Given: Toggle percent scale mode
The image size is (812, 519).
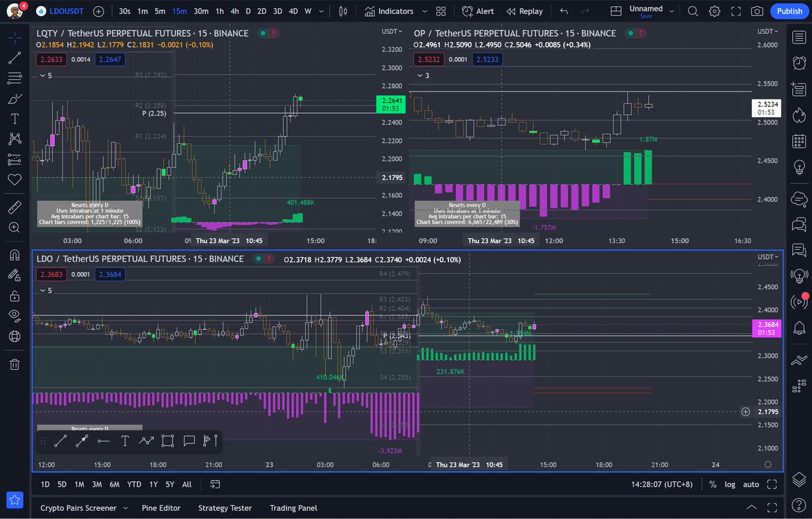Looking at the screenshot, I should pos(713,484).
